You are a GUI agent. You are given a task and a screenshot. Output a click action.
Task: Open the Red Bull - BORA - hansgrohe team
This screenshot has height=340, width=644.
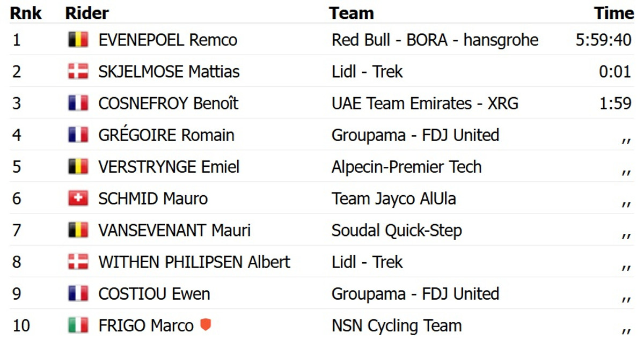pyautogui.click(x=435, y=40)
